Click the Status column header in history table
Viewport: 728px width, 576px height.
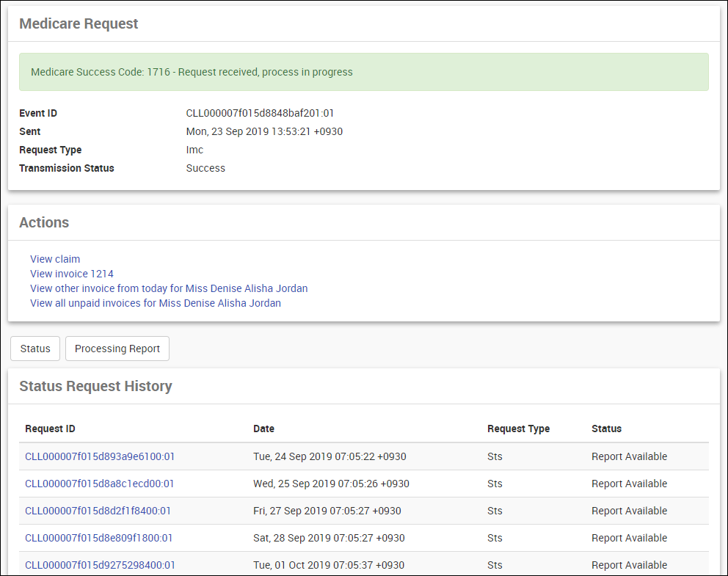(x=606, y=429)
